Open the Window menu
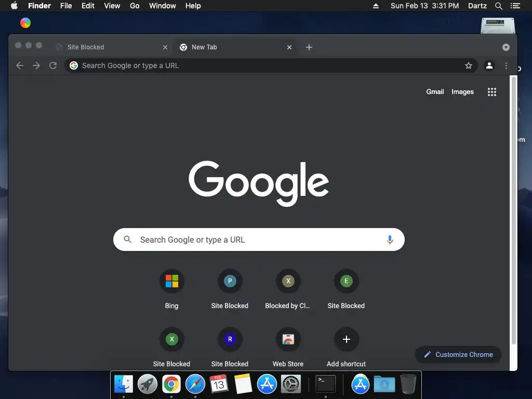 coord(162,6)
